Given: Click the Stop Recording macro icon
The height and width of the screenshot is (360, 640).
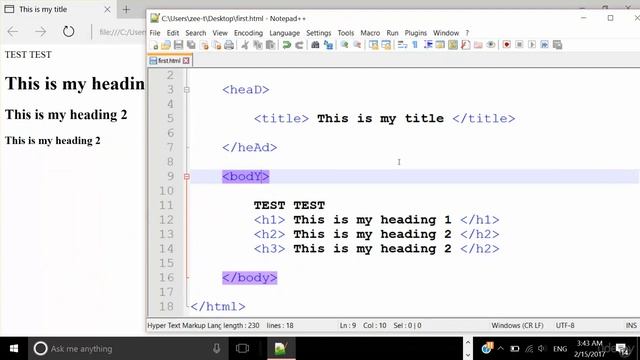Looking at the screenshot, I should 519,45.
